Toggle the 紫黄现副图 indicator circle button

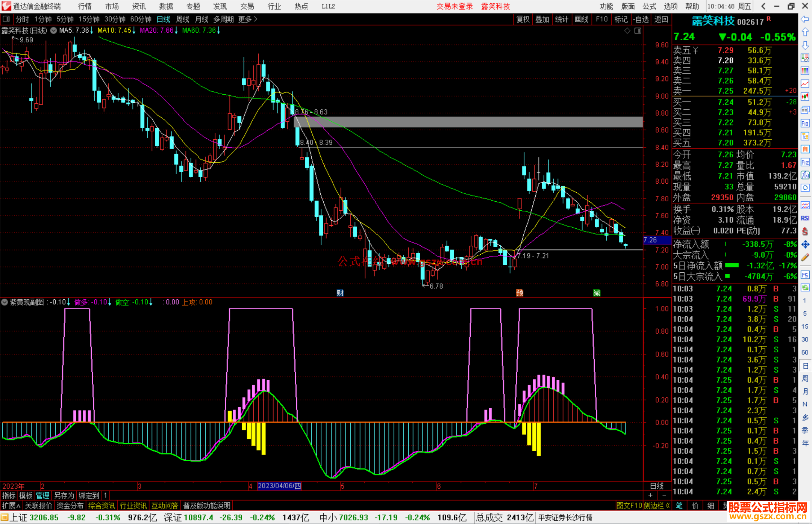(x=5, y=302)
